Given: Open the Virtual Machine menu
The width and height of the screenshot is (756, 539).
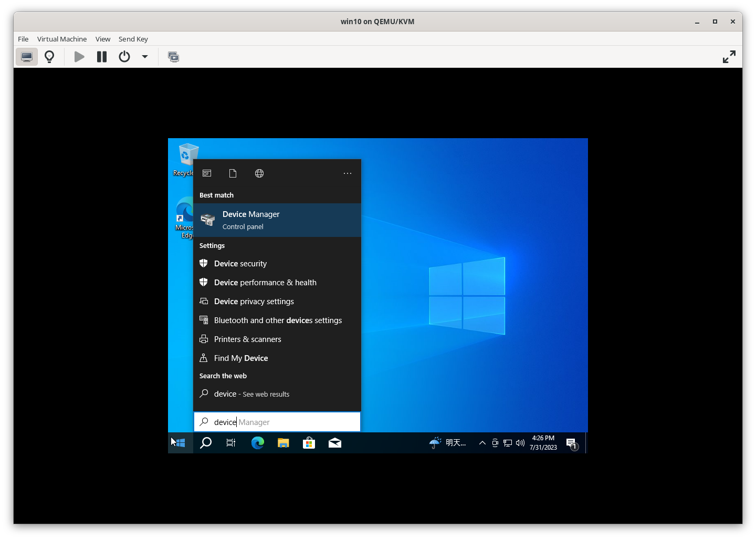Looking at the screenshot, I should 62,39.
